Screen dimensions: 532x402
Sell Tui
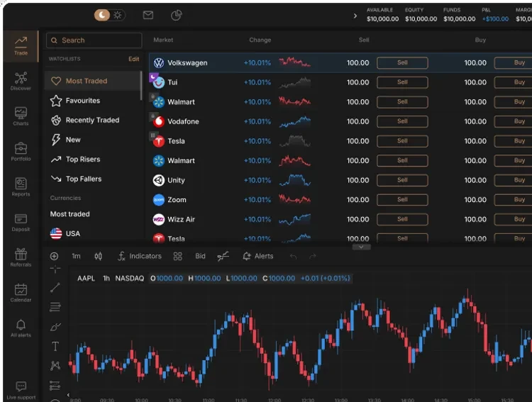pos(402,82)
